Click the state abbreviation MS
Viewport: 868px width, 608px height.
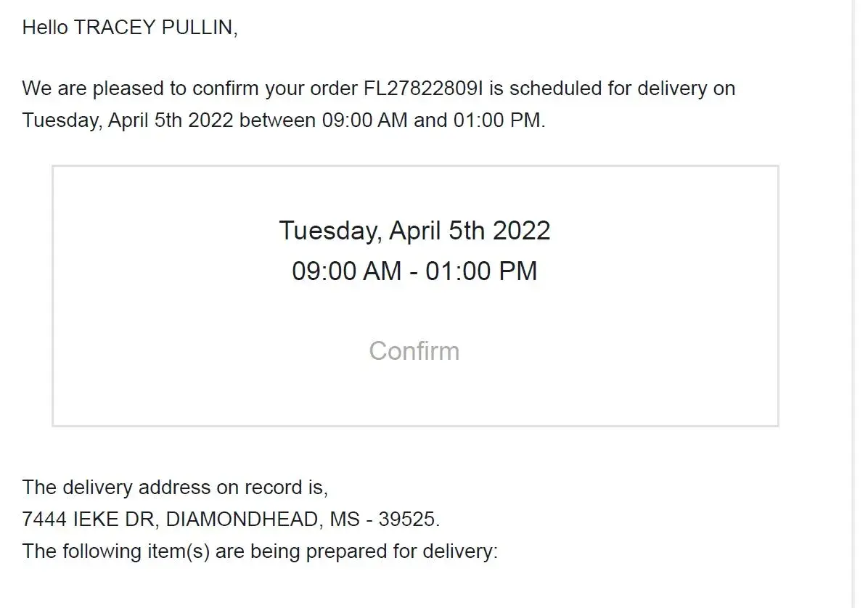[345, 519]
